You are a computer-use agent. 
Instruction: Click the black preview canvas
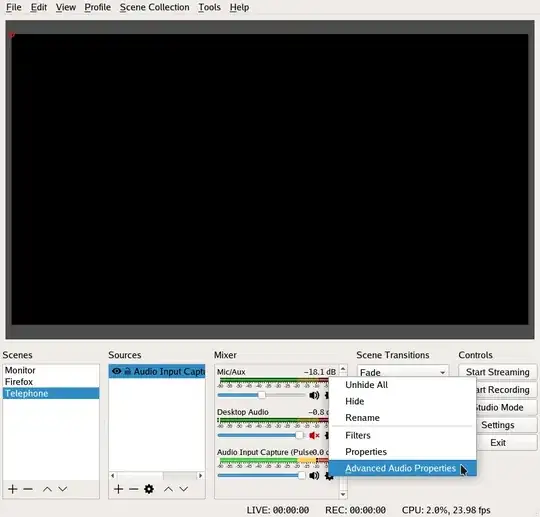pyautogui.click(x=270, y=179)
